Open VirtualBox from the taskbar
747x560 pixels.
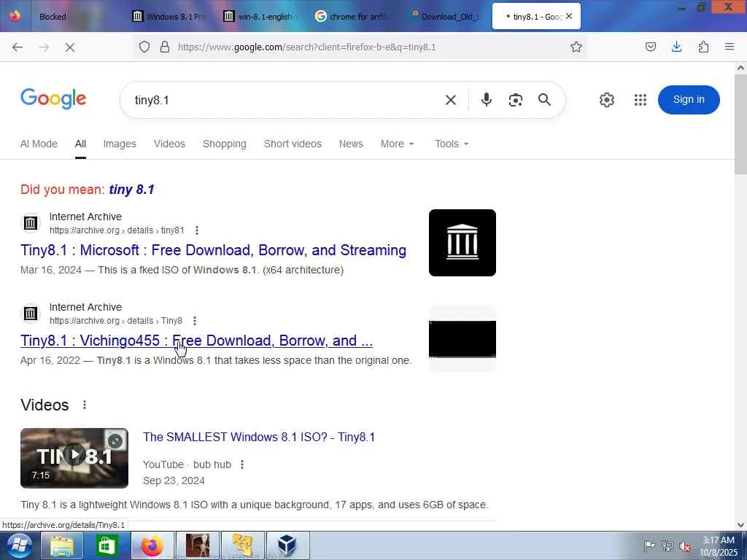point(287,545)
